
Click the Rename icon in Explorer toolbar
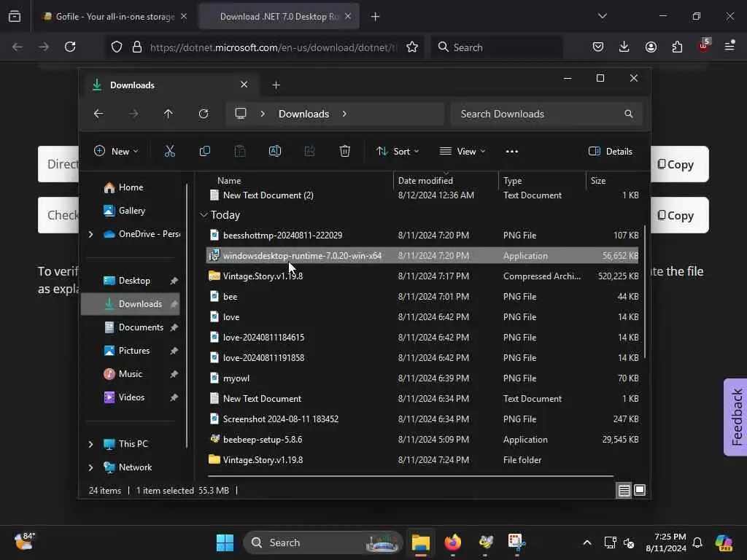click(x=275, y=152)
